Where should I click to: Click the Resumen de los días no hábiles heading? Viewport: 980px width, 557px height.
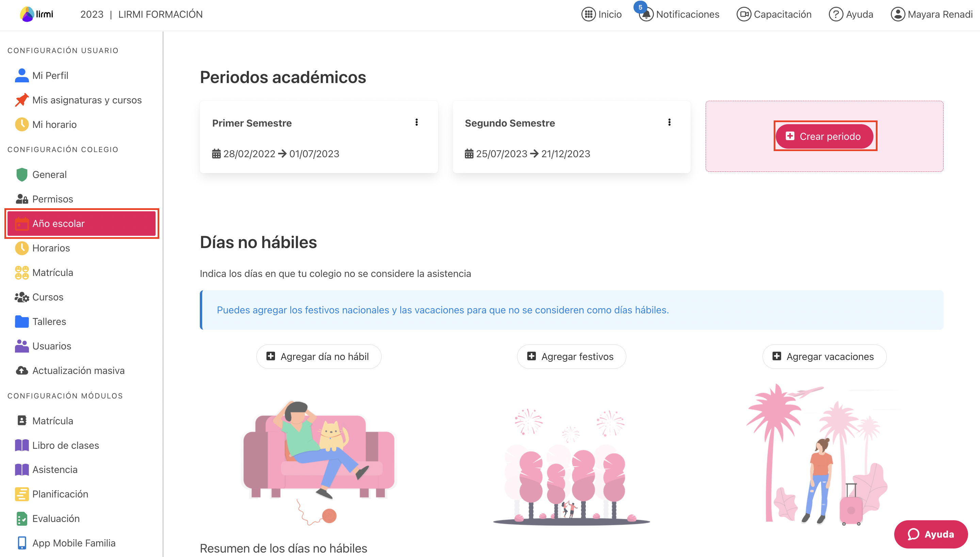283,548
